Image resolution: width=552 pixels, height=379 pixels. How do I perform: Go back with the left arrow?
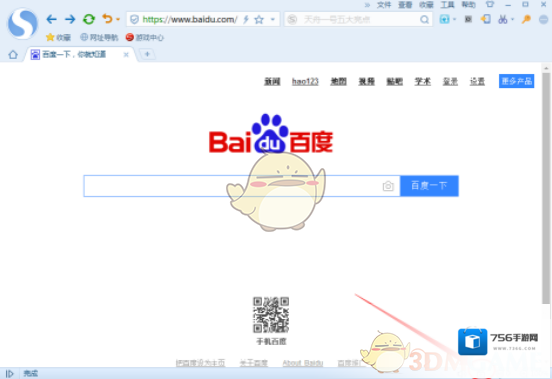(51, 19)
